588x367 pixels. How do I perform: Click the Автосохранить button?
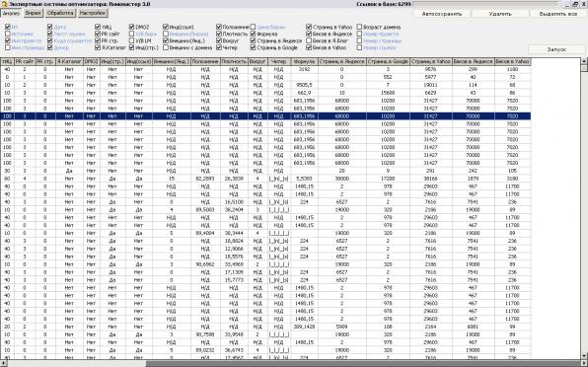[442, 14]
